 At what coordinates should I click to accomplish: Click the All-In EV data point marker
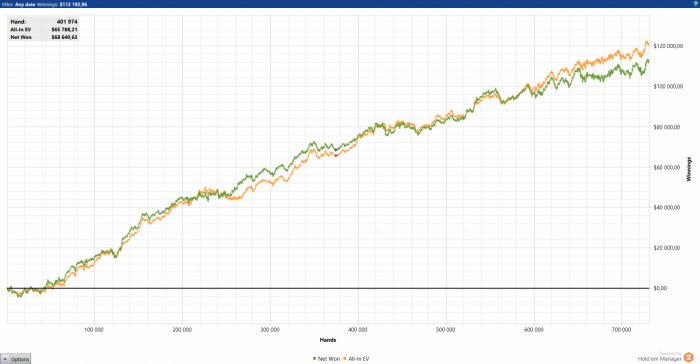[336, 155]
